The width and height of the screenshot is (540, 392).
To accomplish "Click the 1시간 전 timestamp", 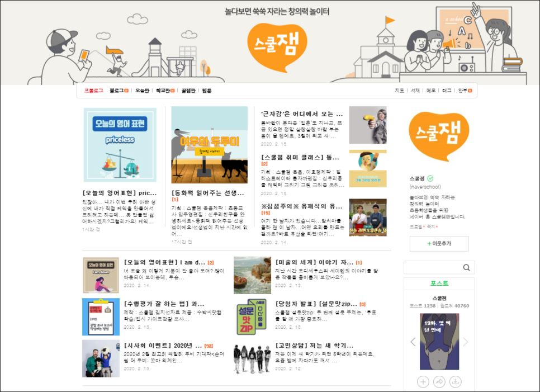I will [91, 229].
